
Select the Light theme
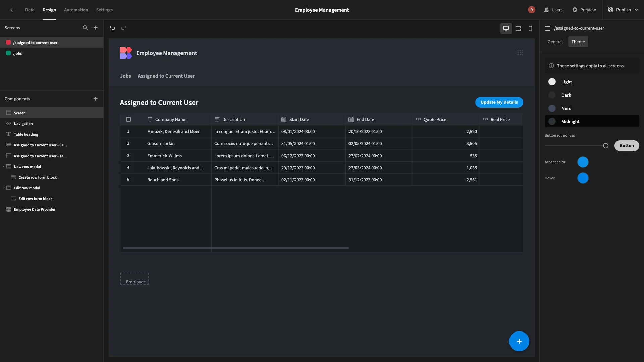pos(592,82)
